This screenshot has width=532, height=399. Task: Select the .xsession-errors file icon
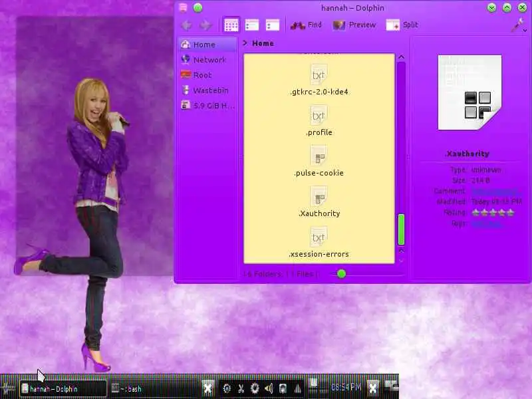[x=319, y=237]
